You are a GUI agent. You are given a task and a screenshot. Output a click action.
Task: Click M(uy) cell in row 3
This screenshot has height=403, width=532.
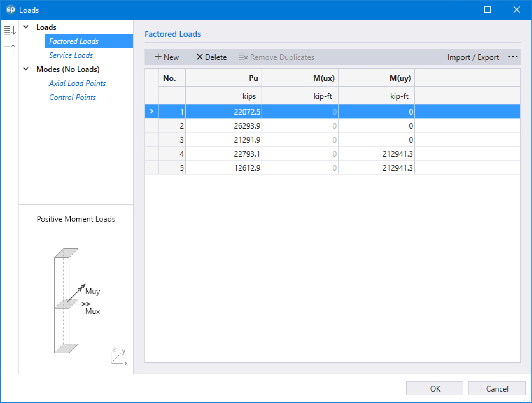(376, 139)
